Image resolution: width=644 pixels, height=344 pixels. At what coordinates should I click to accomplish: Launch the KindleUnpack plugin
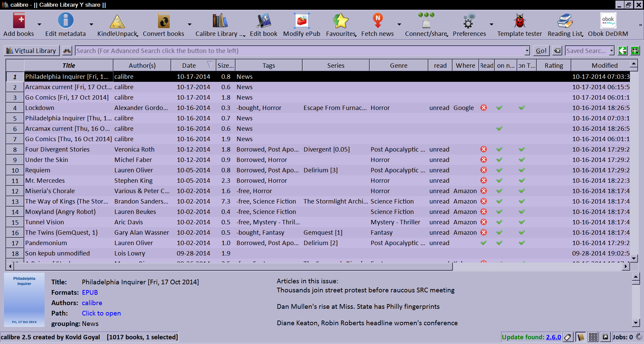point(117,21)
